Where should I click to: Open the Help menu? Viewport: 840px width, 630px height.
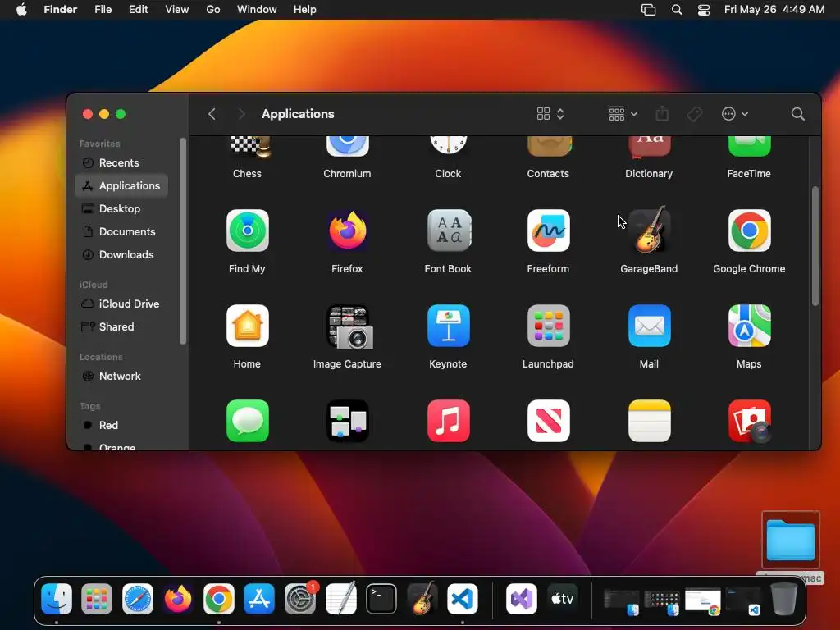point(305,10)
